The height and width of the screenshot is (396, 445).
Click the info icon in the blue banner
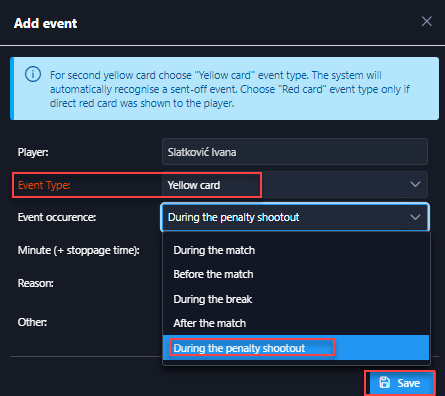33,74
